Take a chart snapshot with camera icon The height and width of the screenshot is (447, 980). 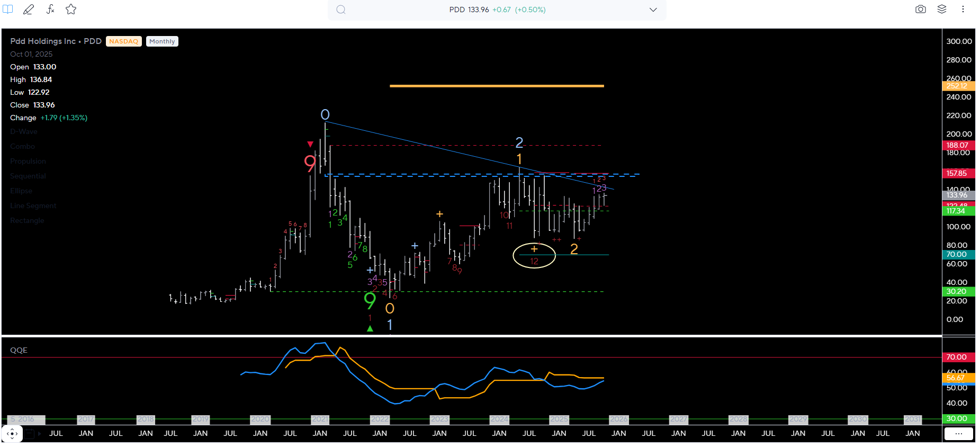pyautogui.click(x=921, y=10)
